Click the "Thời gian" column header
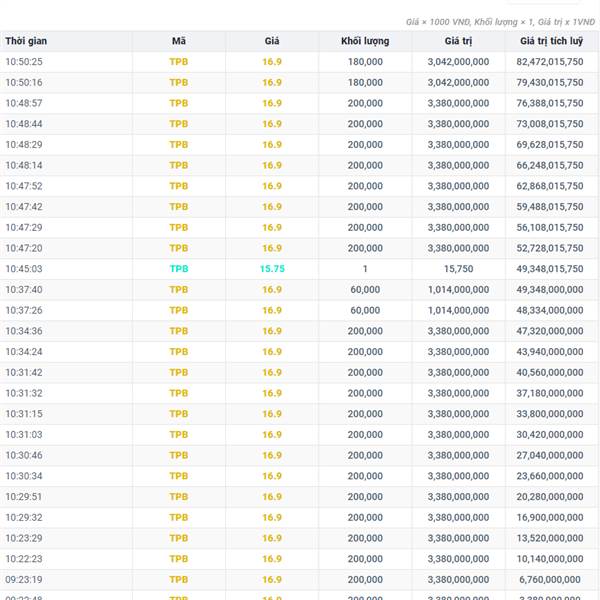The image size is (600, 600). tap(26, 41)
